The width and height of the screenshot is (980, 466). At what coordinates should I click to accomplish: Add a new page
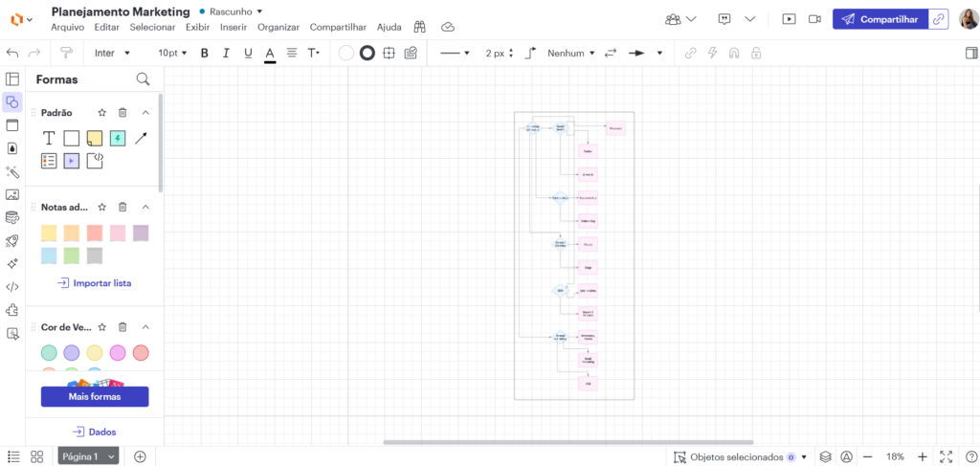140,456
